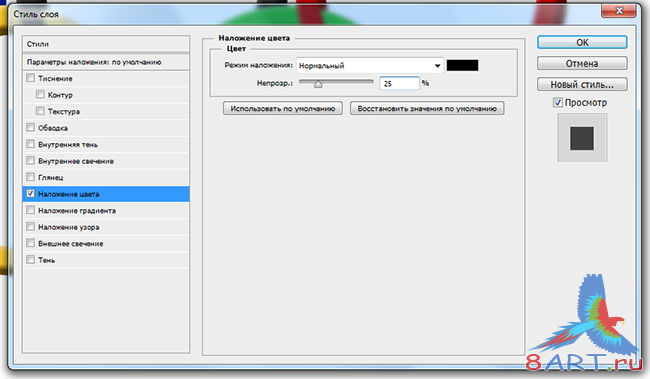This screenshot has width=650, height=379.
Task: Click the dropdown arrow next to Нормальный
Action: coord(437,66)
